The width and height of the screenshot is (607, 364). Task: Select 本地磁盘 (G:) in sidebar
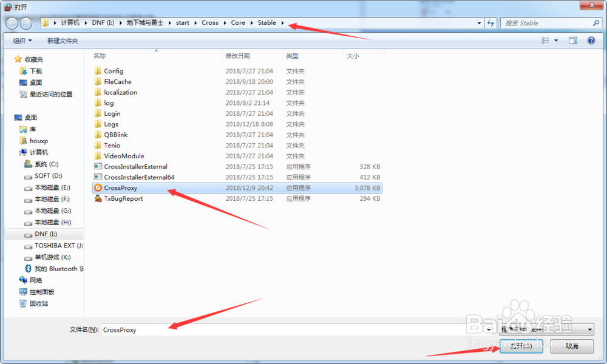(x=53, y=211)
